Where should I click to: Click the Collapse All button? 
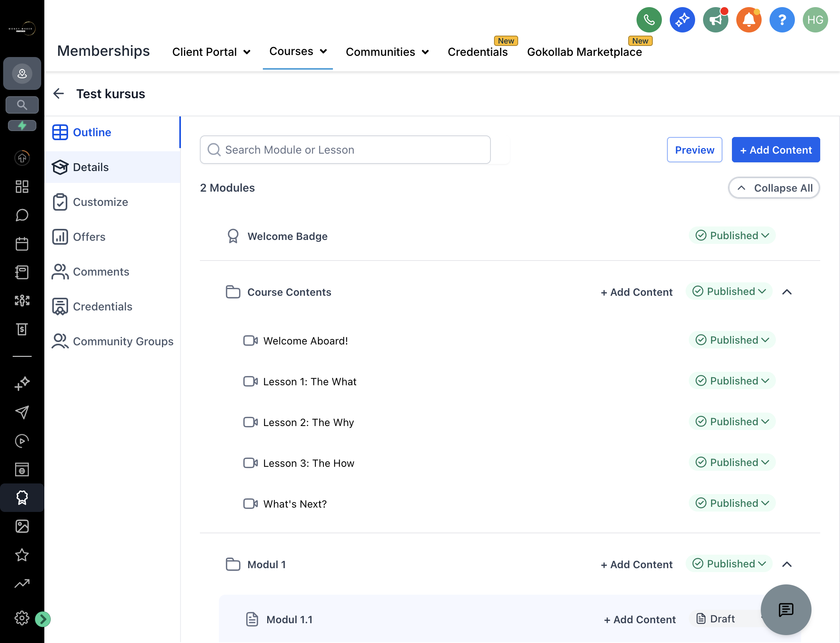774,188
